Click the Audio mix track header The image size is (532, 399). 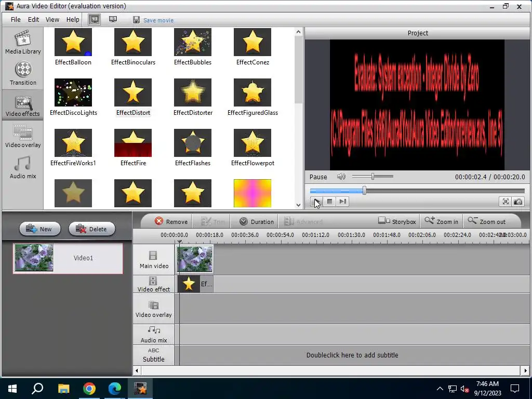(154, 335)
